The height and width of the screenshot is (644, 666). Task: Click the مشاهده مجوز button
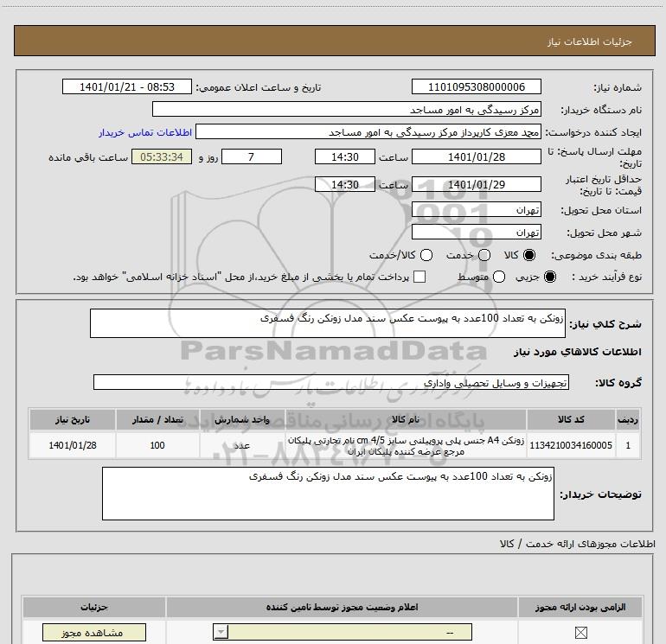(94, 633)
